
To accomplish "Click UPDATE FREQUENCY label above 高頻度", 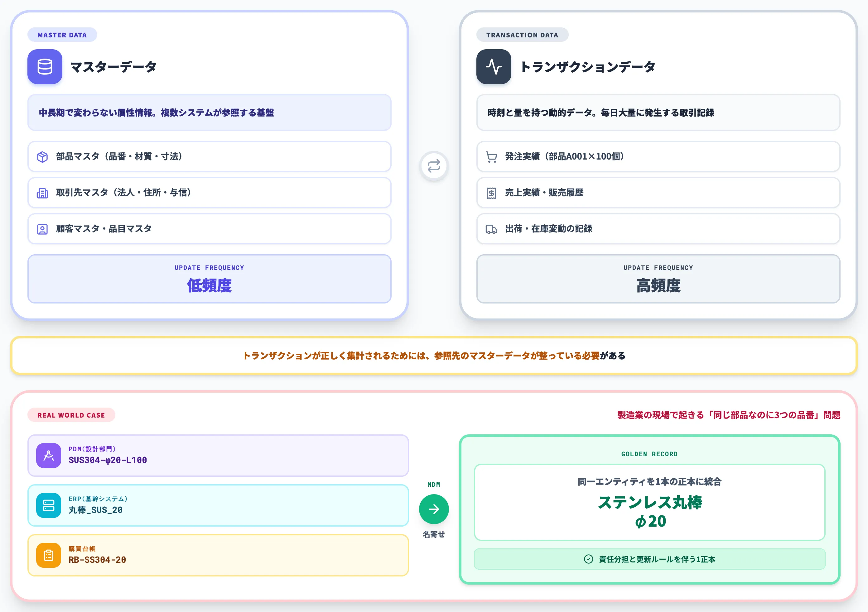I will pyautogui.click(x=658, y=267).
